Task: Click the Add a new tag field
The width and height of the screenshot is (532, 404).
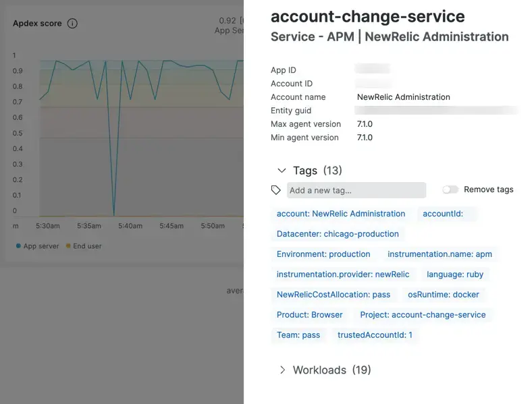Action: click(356, 190)
